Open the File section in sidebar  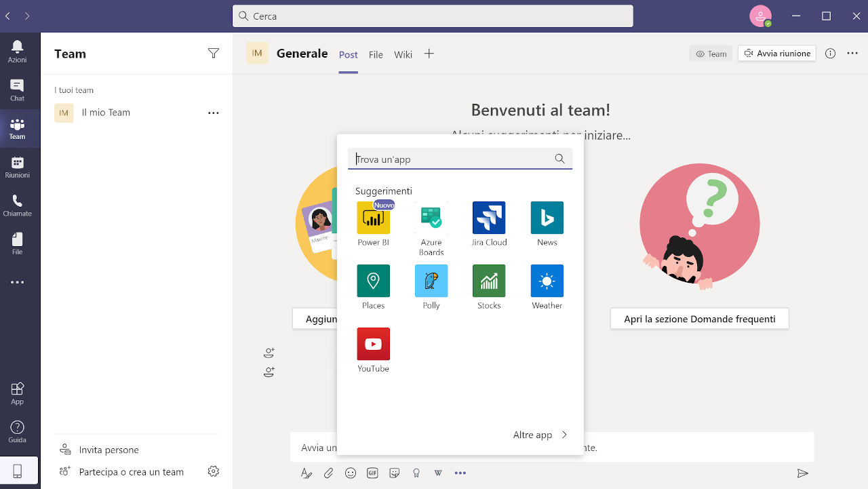pos(18,243)
